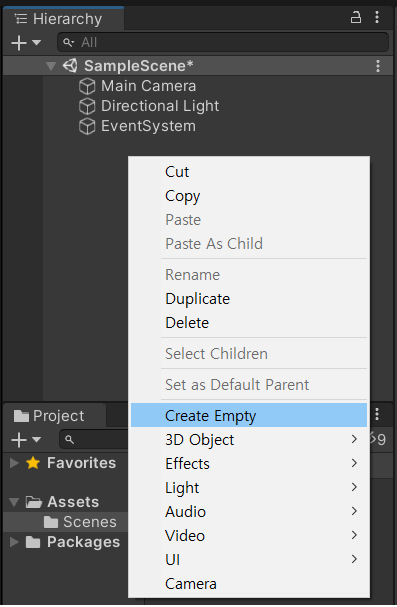
Task: Select Directional Light in the Hierarchy
Action: click(160, 106)
